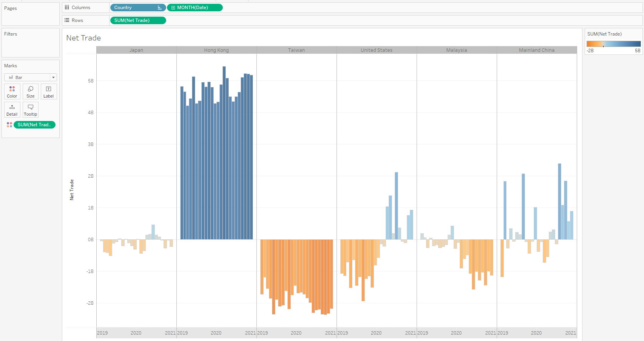
Task: Click the Rows shelf icon
Action: (67, 20)
